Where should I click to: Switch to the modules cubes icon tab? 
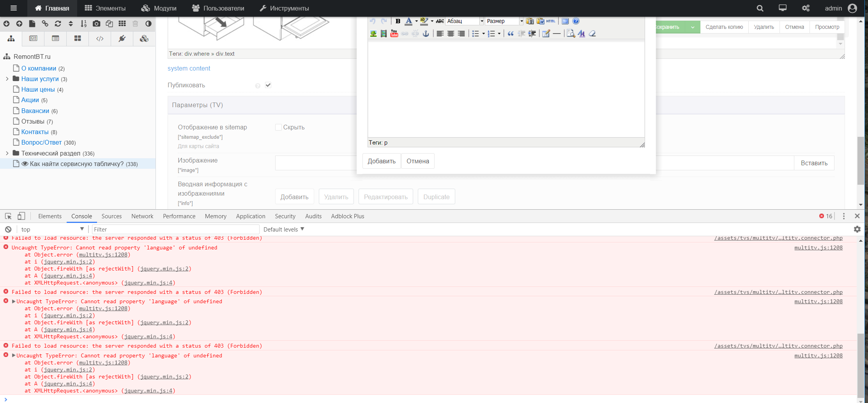144,39
